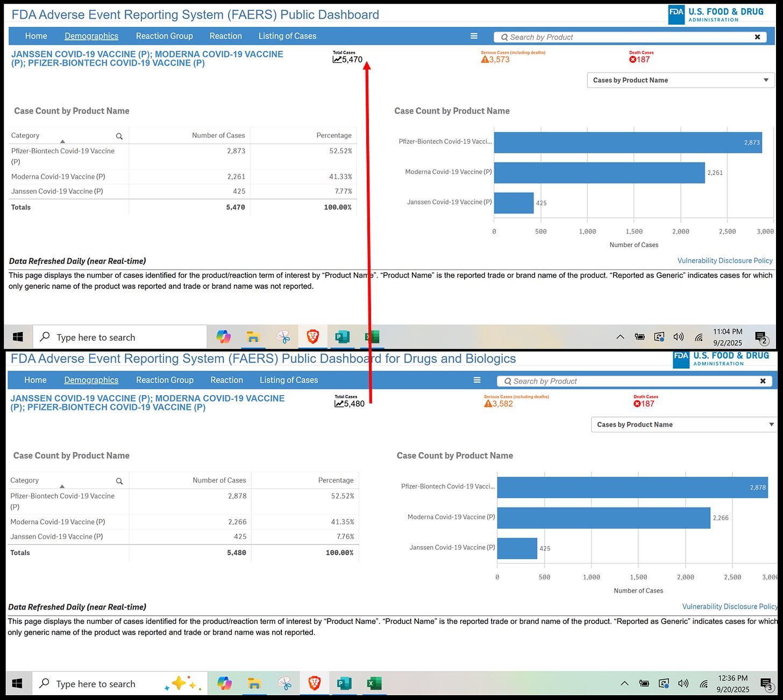Open Publisher in the lower taskbar
Viewport: 783px width, 700px height.
coord(344,683)
